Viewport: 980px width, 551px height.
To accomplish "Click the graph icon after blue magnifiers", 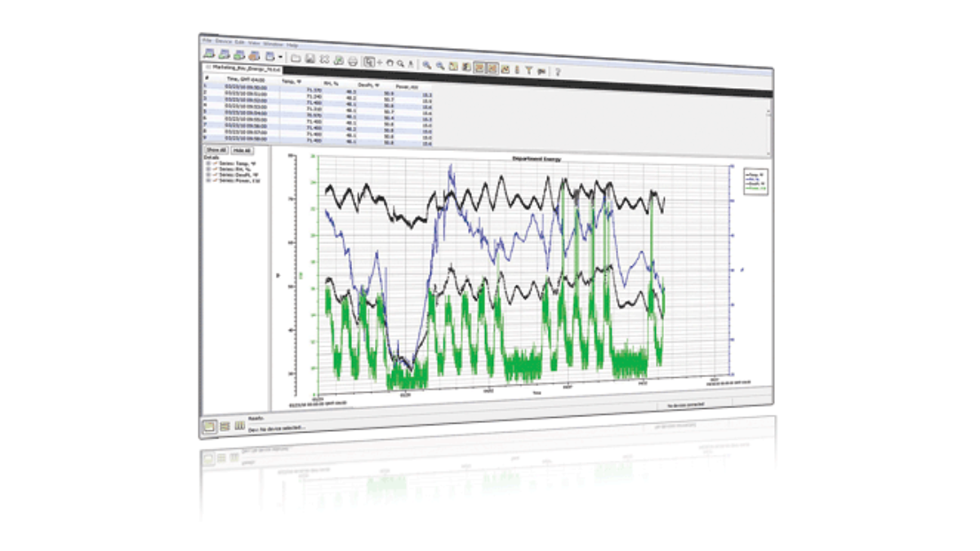I will tap(452, 66).
